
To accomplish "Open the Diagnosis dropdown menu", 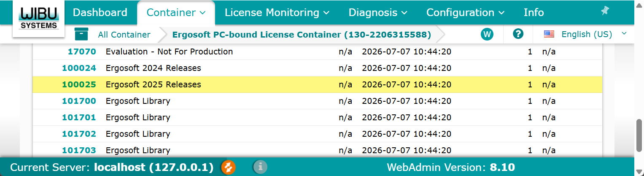I will point(378,13).
